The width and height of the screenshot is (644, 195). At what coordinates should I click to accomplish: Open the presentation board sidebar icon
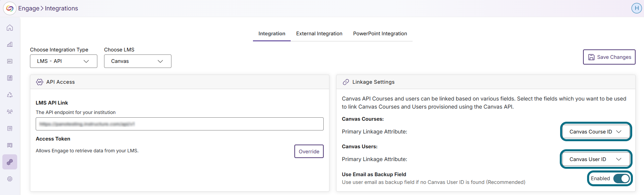[10, 145]
